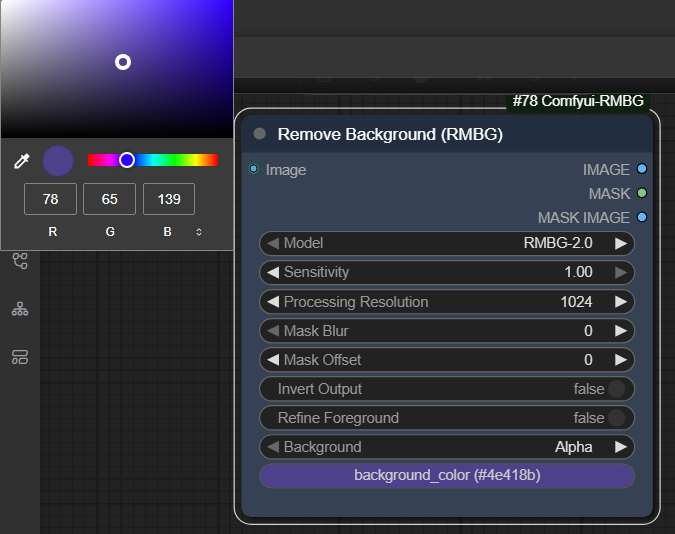Open the model library tree icon
The image size is (675, 534).
click(x=20, y=309)
